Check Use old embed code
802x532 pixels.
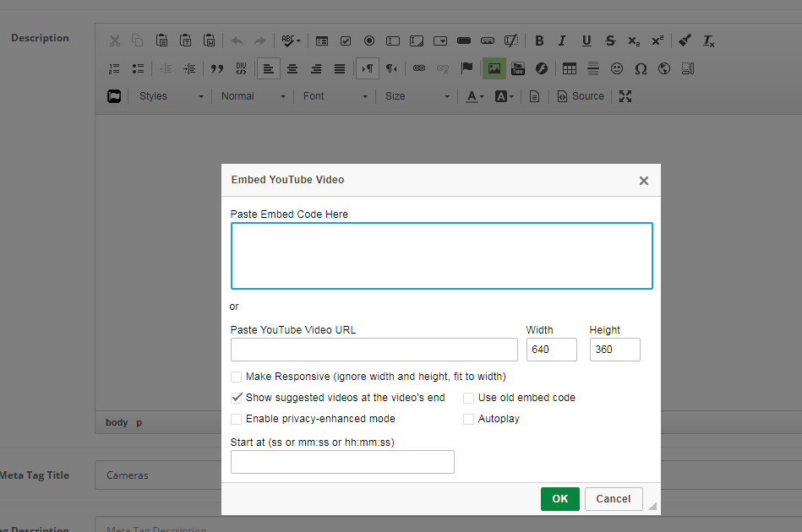[x=468, y=398]
